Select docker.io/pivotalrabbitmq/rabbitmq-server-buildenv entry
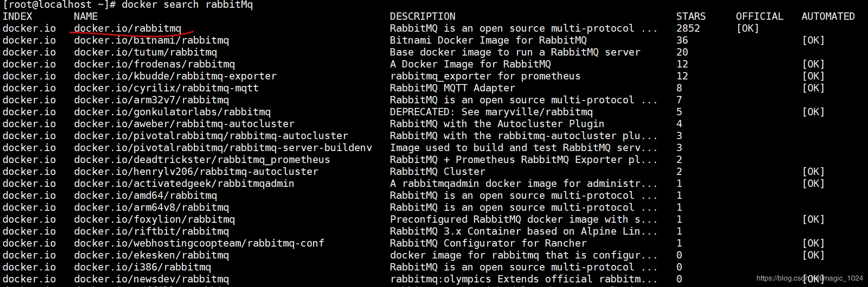This screenshot has height=287, width=868. [223, 148]
